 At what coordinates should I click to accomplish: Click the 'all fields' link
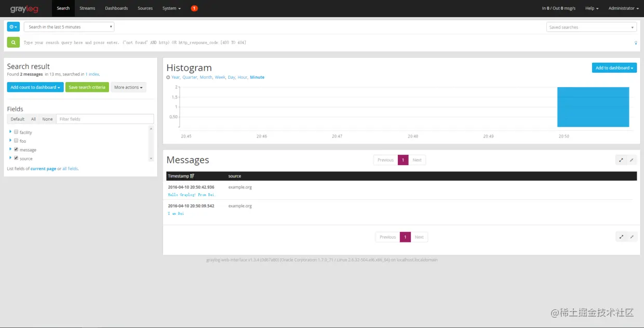click(70, 169)
